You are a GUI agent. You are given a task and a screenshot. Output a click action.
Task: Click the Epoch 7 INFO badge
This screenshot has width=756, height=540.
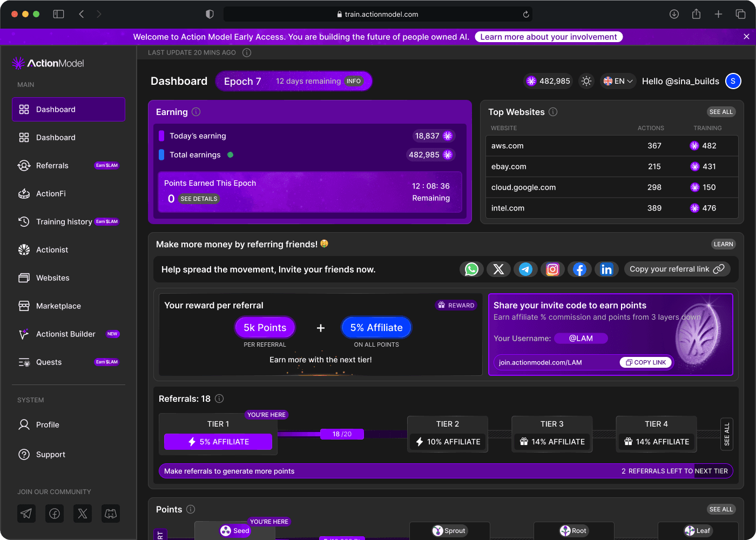pos(354,81)
